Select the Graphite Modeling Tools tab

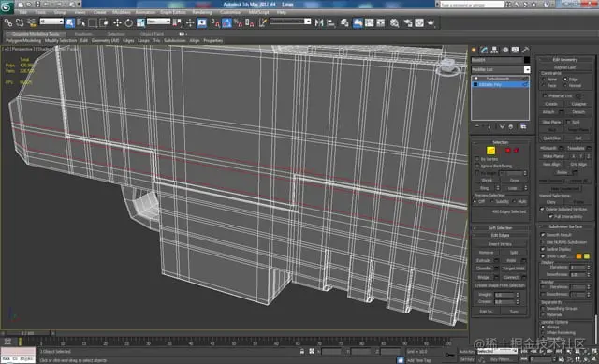pyautogui.click(x=36, y=34)
